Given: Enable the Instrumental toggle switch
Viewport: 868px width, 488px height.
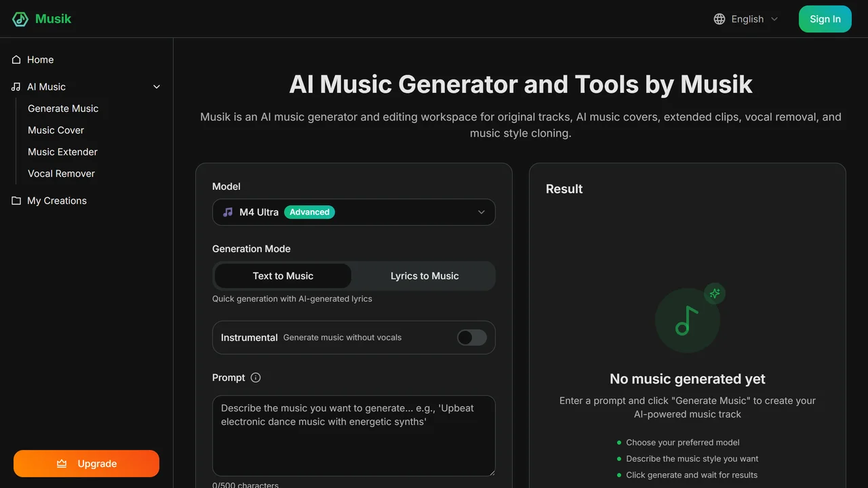Looking at the screenshot, I should pyautogui.click(x=472, y=338).
